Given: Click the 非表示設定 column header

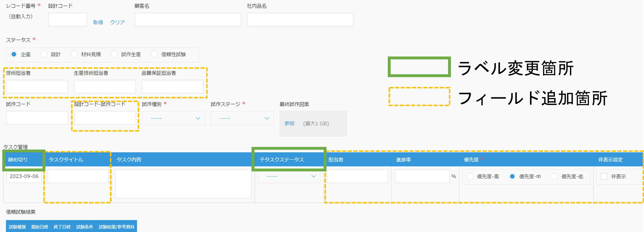Looking at the screenshot, I should coord(610,160).
